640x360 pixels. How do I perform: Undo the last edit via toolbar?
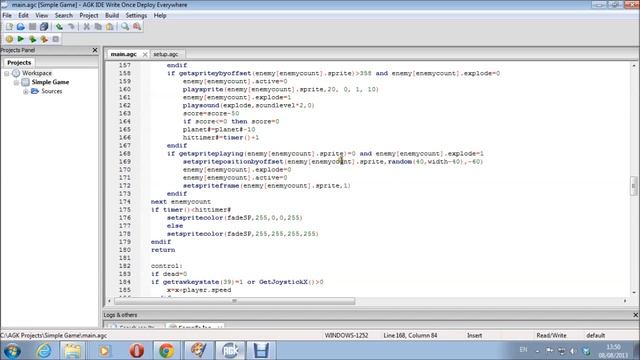[59, 27]
